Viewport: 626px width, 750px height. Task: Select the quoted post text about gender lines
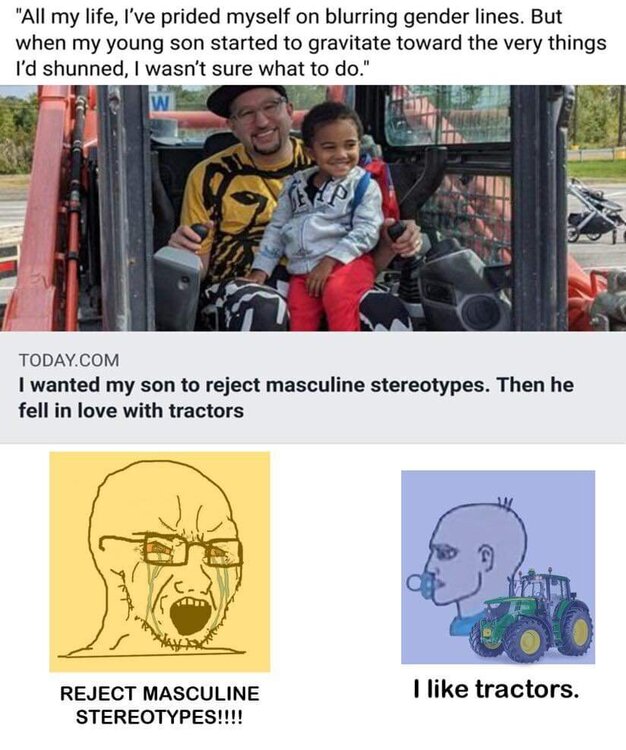tap(311, 43)
